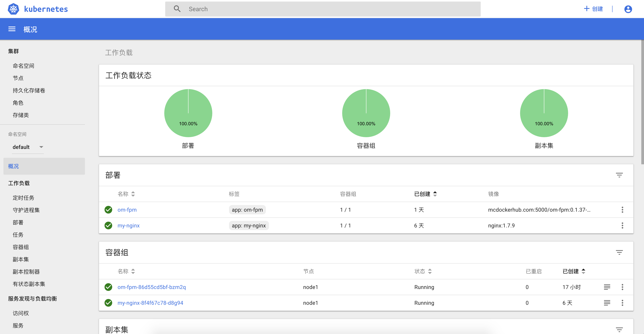Click the mcdockerhub.com:5000/om-fpm image text
This screenshot has height=334, width=644.
pyautogui.click(x=539, y=210)
